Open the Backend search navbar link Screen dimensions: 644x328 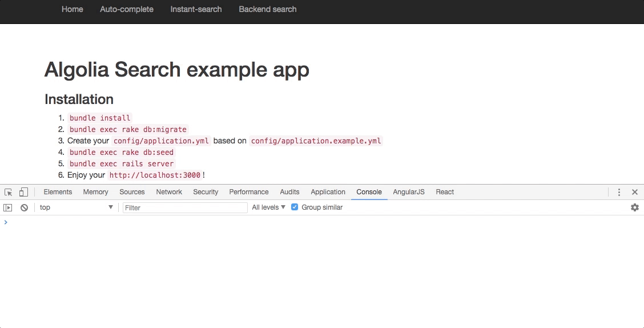click(268, 9)
